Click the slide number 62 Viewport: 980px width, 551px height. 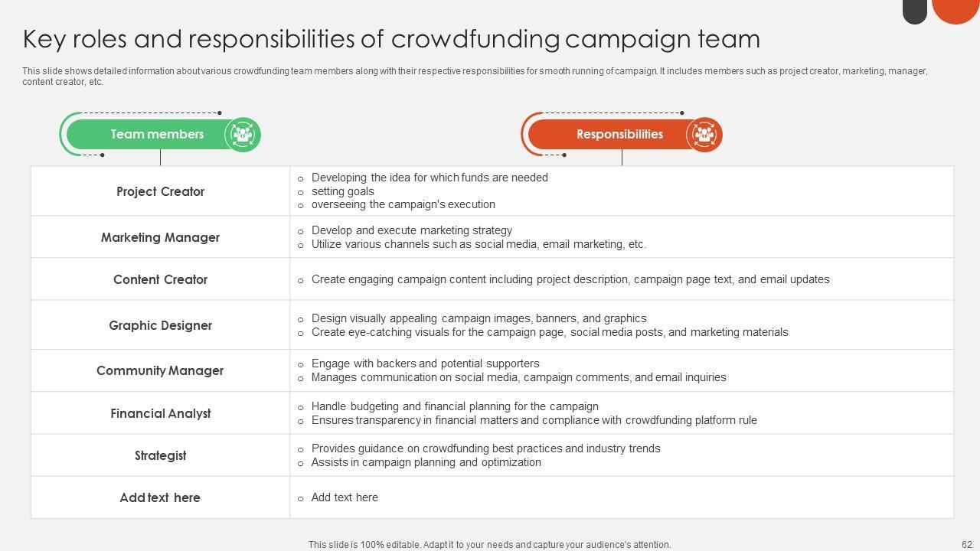[x=966, y=545]
